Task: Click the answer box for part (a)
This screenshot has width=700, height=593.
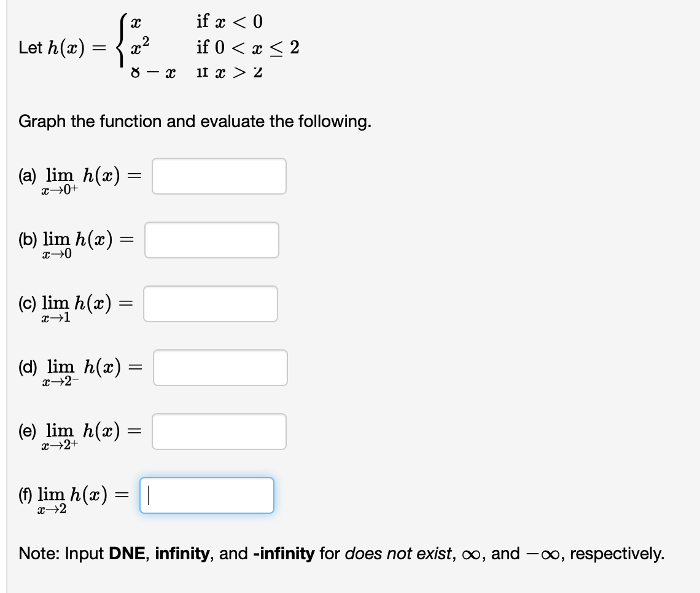Action: [x=219, y=176]
